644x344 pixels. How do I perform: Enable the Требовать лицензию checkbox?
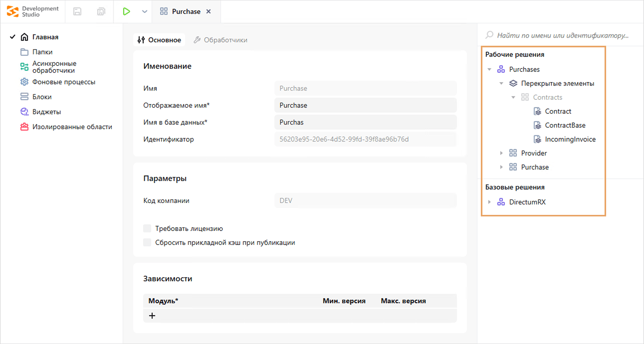[x=147, y=229]
